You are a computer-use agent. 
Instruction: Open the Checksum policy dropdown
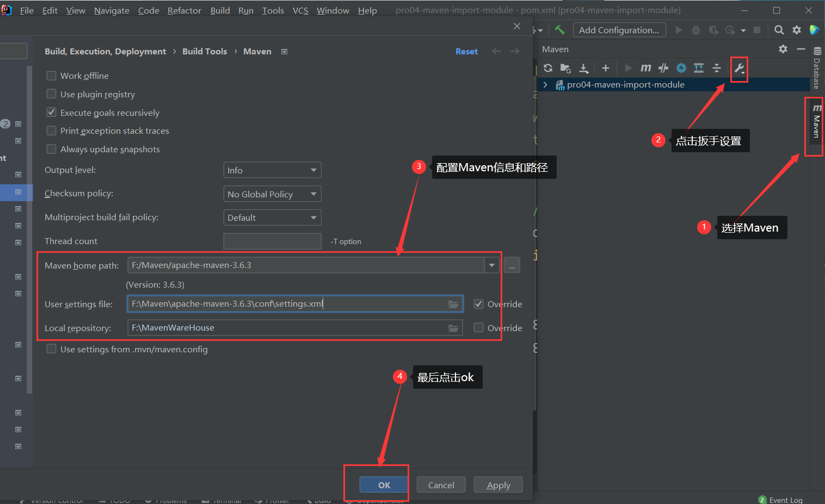pos(272,194)
